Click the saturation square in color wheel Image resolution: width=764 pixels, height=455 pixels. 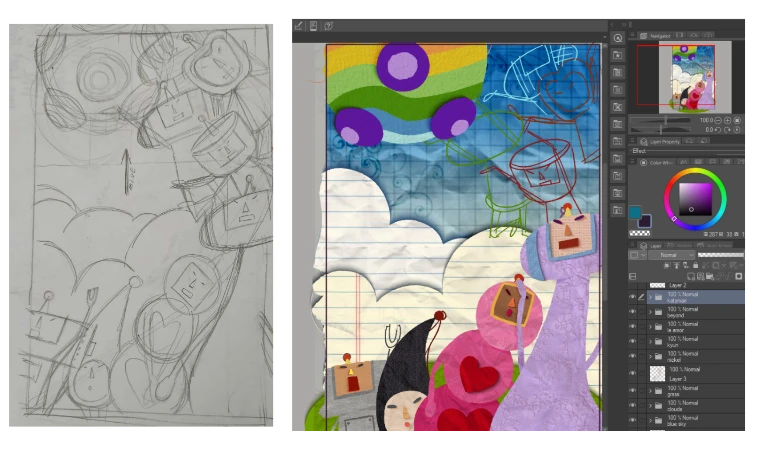(x=695, y=199)
